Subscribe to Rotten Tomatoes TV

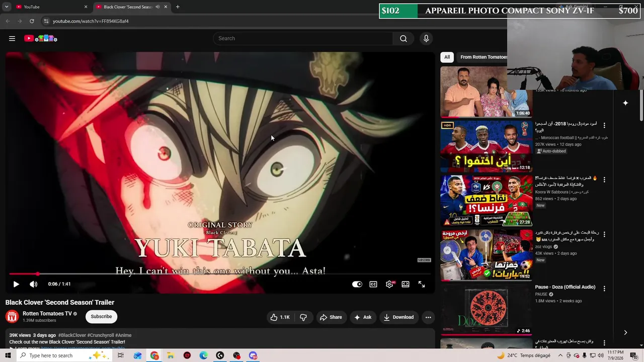101,316
